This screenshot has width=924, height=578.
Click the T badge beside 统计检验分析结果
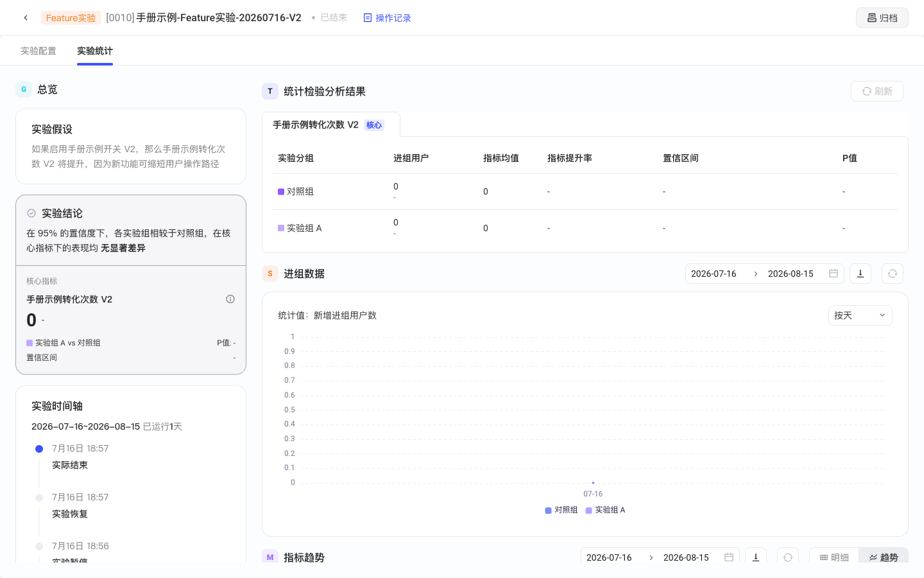point(270,91)
